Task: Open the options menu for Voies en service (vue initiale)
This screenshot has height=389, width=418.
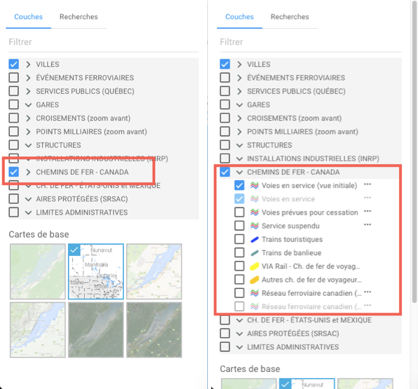Action: (x=367, y=184)
